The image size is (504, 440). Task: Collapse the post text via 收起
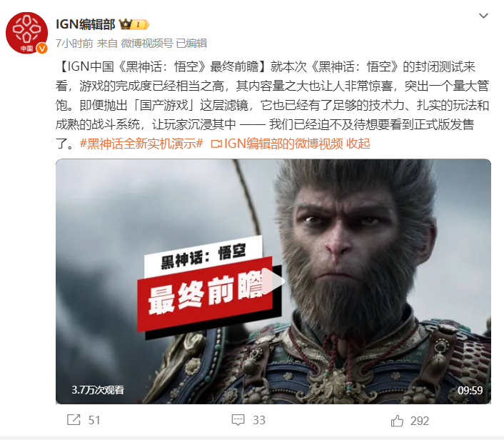coord(358,144)
